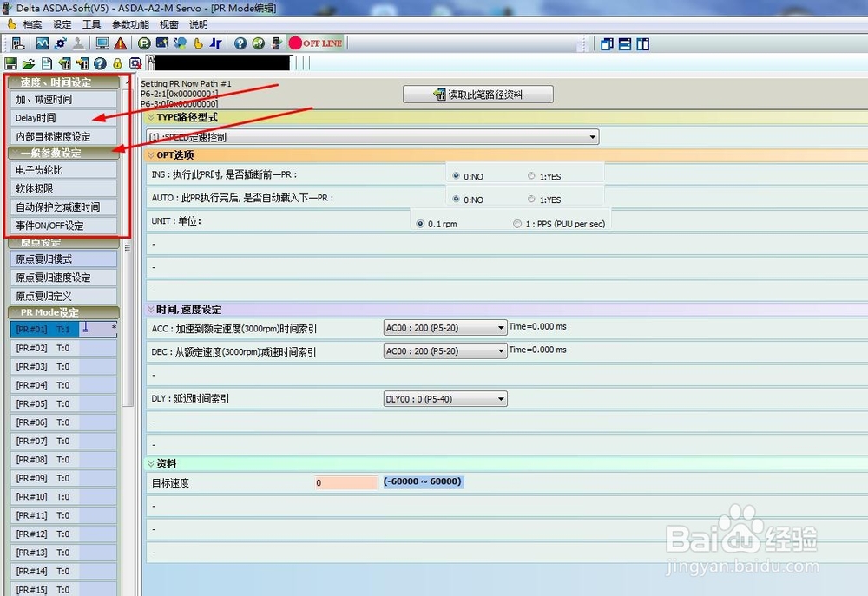The width and height of the screenshot is (868, 596).
Task: Open the 设定 menu
Action: [x=62, y=24]
